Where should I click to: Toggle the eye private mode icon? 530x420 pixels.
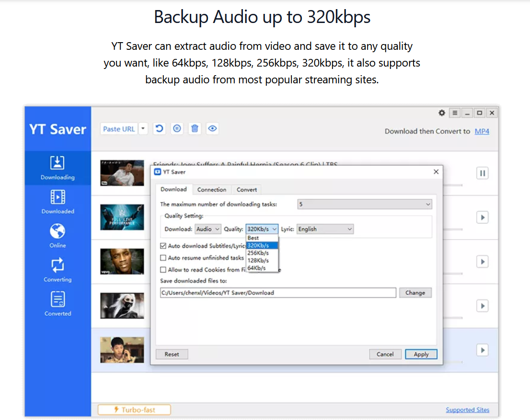pos(212,129)
